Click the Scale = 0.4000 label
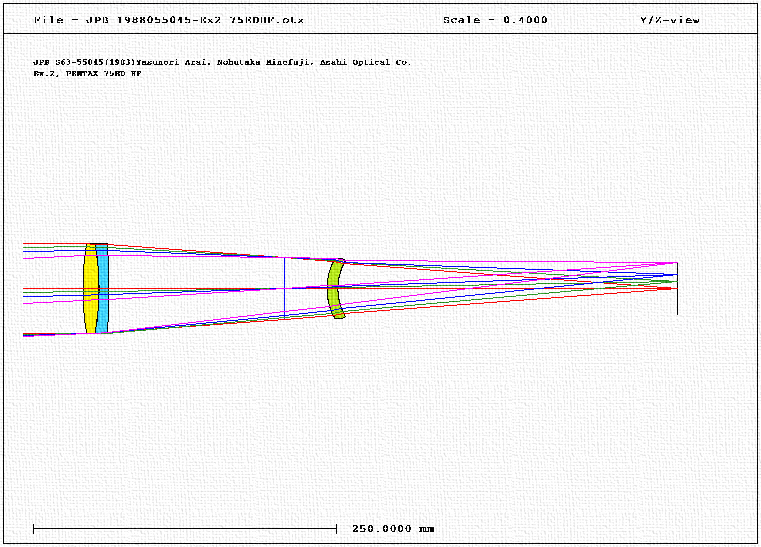The width and height of the screenshot is (761, 547). (x=495, y=20)
